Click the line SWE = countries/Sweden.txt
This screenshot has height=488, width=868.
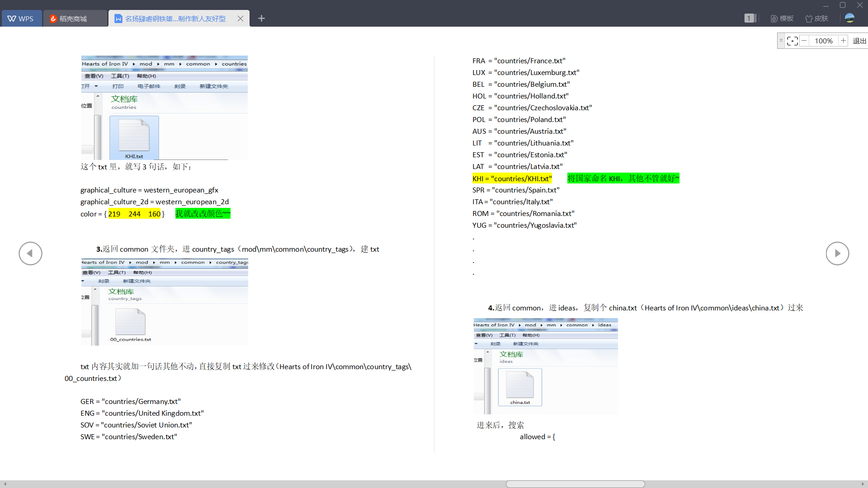[129, 436]
